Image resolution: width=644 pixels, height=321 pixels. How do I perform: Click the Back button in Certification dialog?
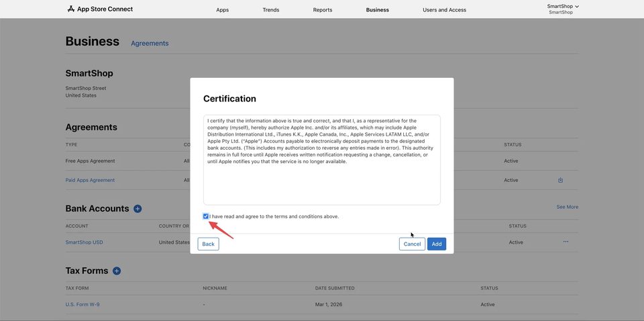(208, 244)
